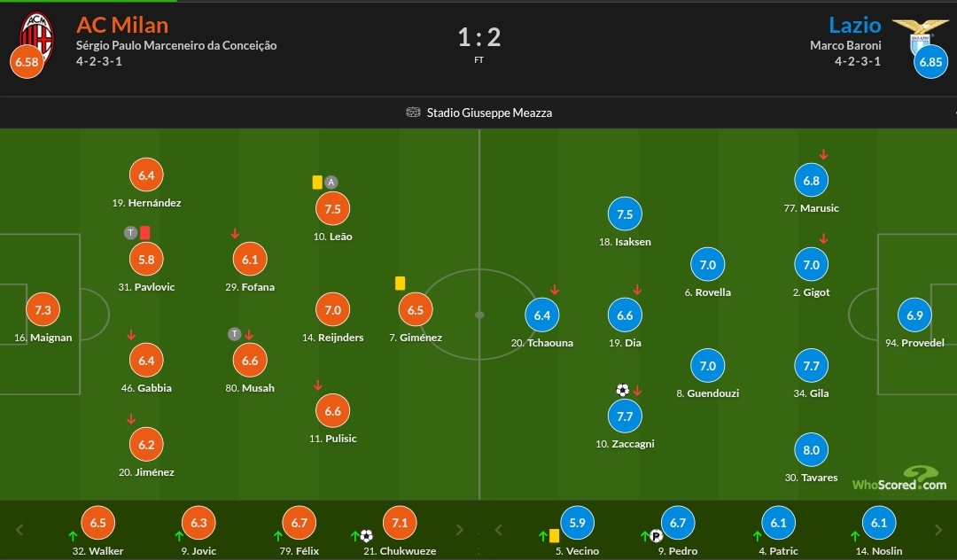This screenshot has height=560, width=957.
Task: Click the WhoScored.com logo
Action: click(899, 478)
